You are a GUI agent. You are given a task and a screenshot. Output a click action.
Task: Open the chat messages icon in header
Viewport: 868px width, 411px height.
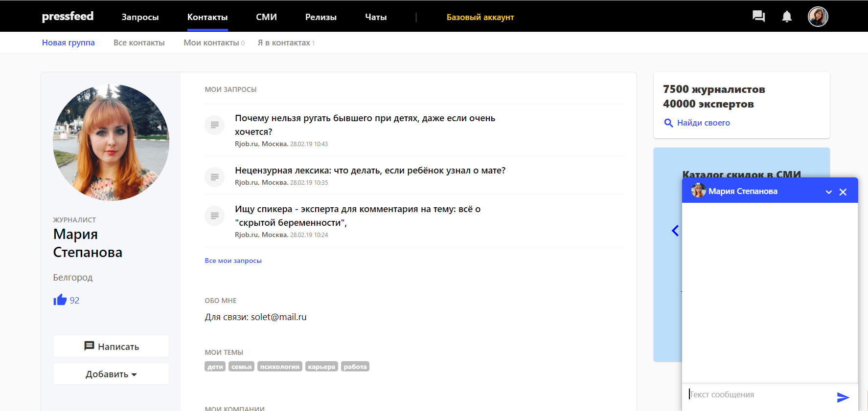point(758,17)
